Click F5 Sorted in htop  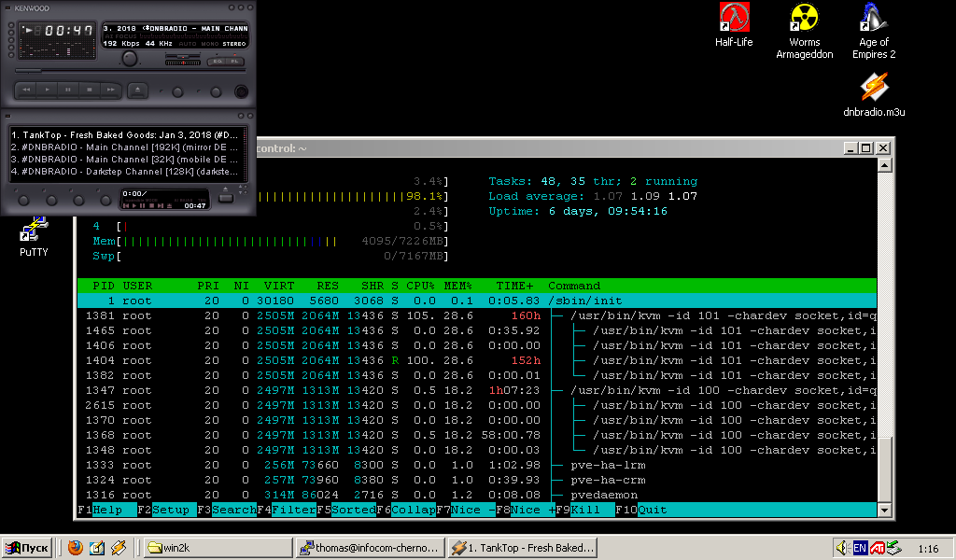pos(346,510)
